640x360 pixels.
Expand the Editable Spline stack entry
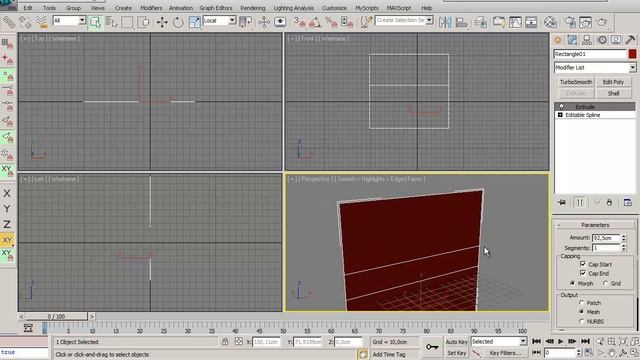click(x=560, y=115)
